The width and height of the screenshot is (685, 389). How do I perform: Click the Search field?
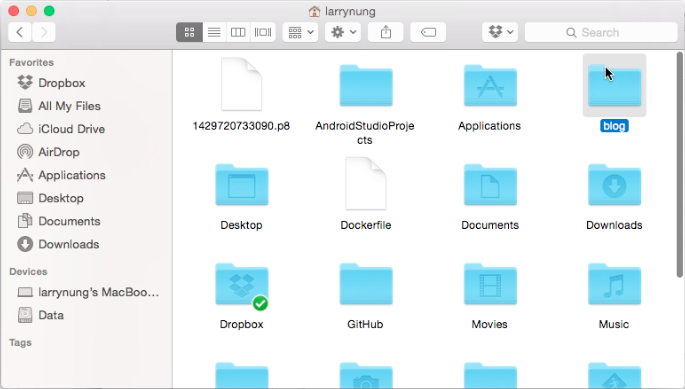tap(601, 32)
